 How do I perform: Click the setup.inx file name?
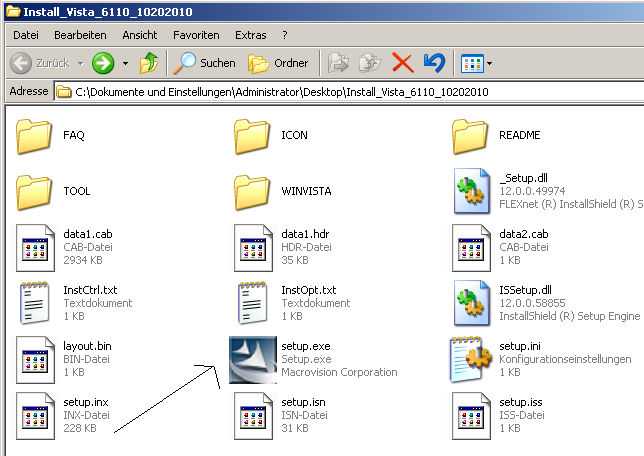[x=85, y=402]
